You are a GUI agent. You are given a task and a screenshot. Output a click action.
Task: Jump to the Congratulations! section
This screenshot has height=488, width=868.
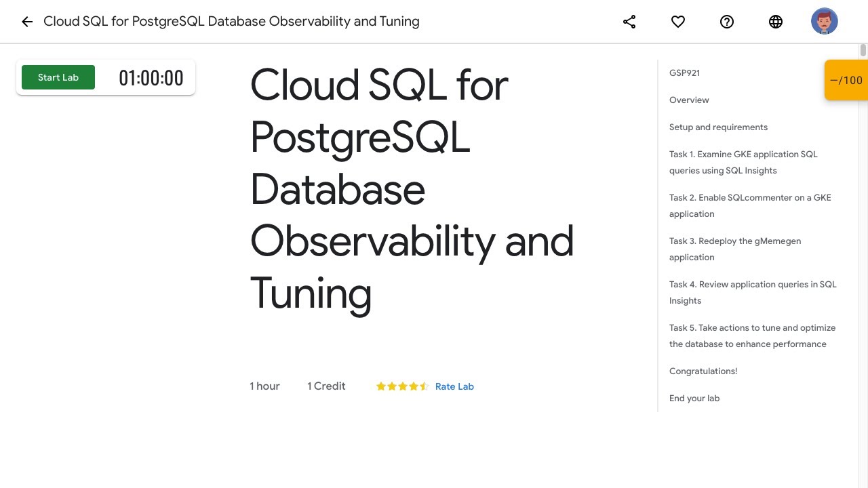(703, 371)
